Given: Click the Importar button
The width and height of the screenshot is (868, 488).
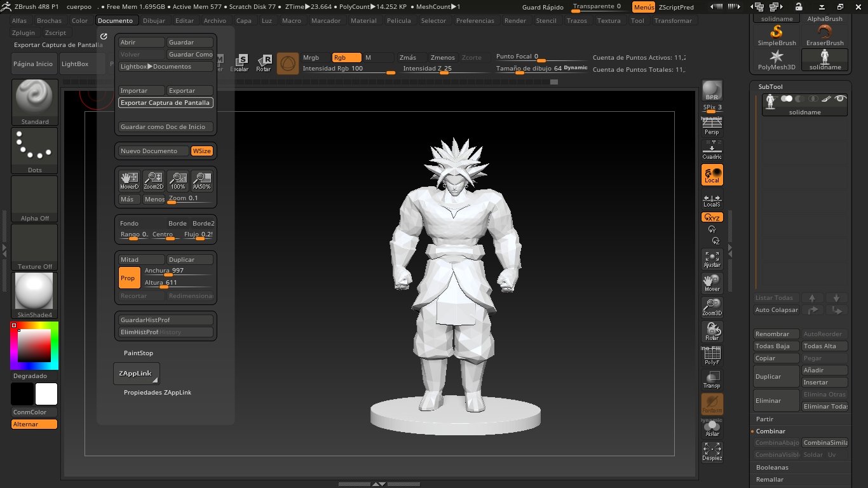Looking at the screenshot, I should tap(142, 90).
